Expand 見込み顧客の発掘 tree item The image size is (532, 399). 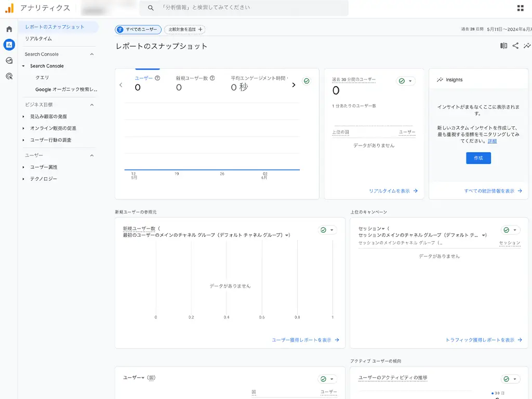pos(23,117)
